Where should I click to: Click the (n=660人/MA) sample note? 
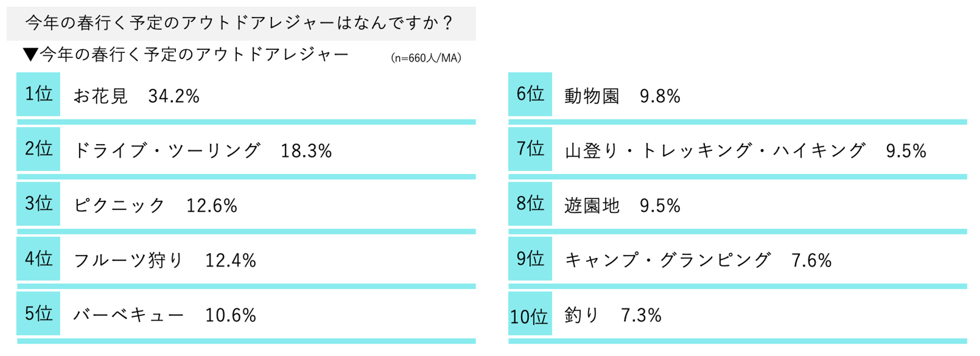(x=426, y=58)
